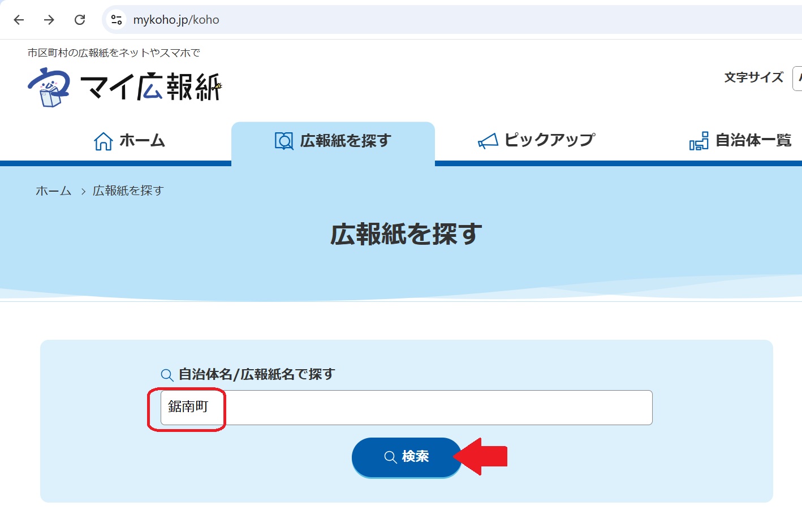Image resolution: width=802 pixels, height=532 pixels.
Task: Focus the search field containing 鋸南町
Action: click(x=406, y=408)
